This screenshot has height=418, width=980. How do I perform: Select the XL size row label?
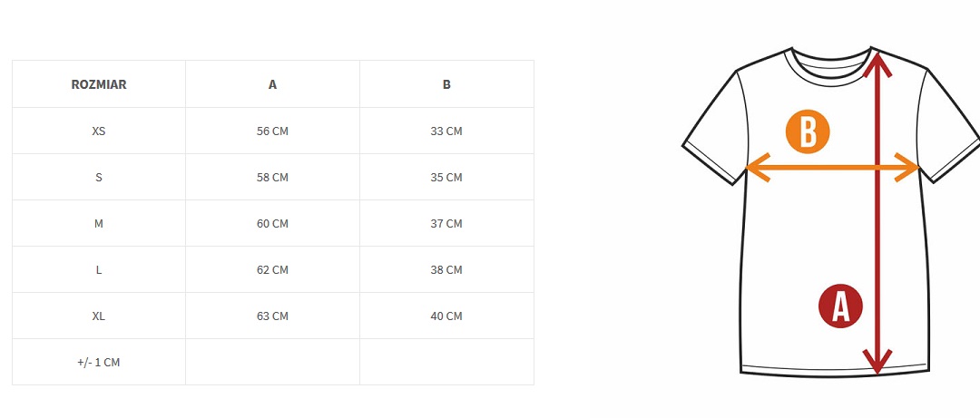click(99, 316)
